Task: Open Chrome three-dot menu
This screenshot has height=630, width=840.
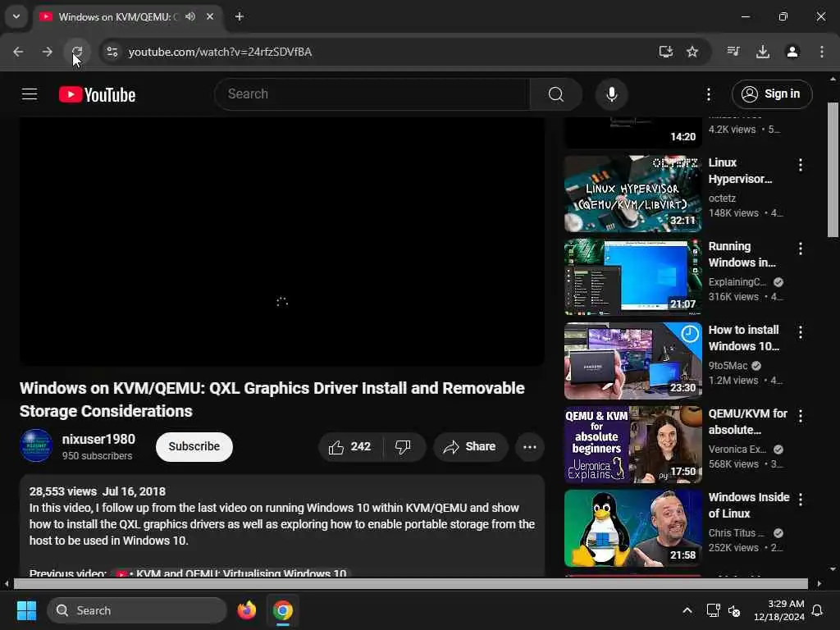Action: (821, 52)
